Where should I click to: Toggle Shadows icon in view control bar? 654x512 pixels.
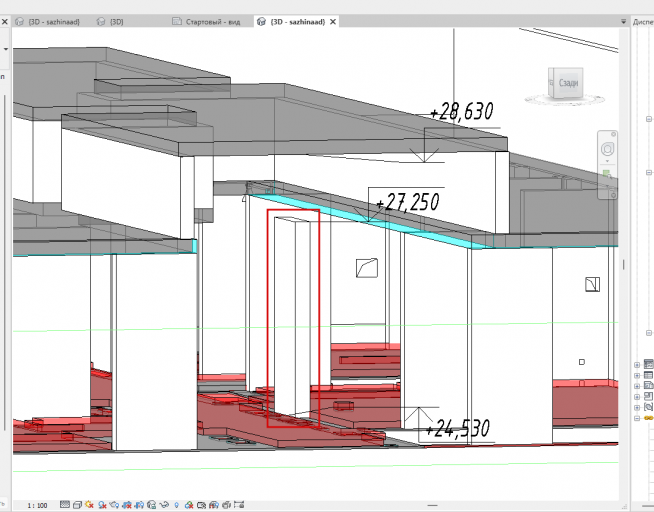[102, 505]
